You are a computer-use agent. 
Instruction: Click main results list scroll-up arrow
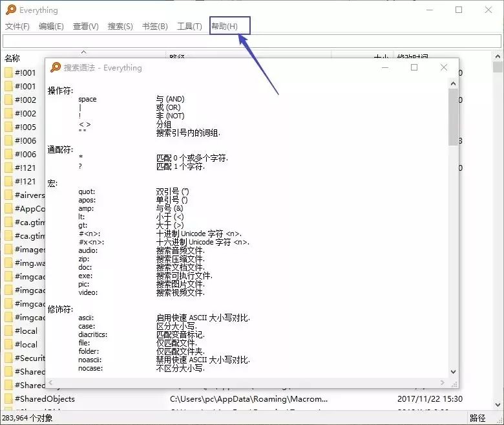coord(498,57)
